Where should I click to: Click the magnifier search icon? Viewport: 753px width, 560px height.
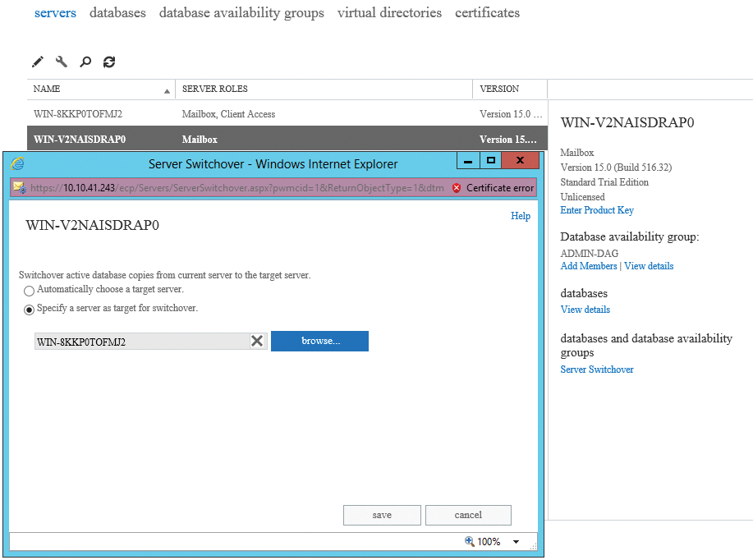[85, 62]
